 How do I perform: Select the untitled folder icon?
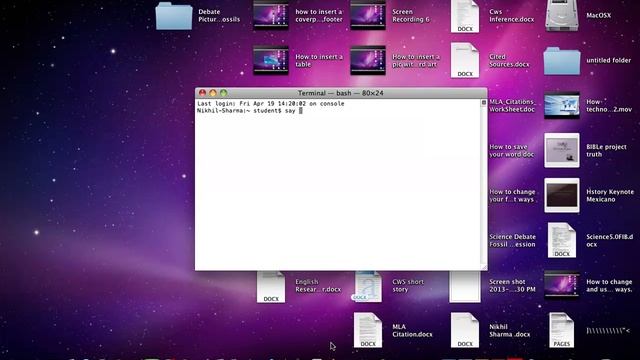(x=562, y=61)
